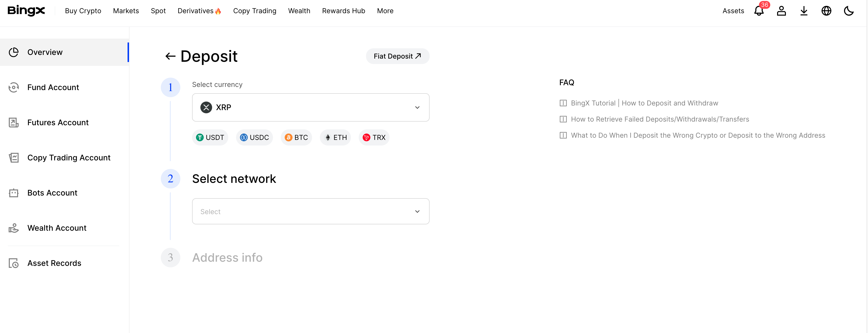Screen dimensions: 868x333
Task: Pick the TRX currency chip
Action: [x=374, y=137]
